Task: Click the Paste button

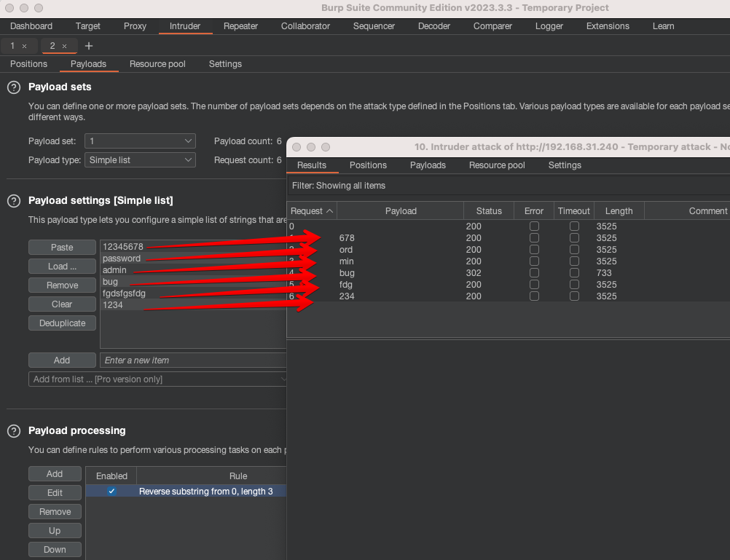Action: tap(62, 247)
